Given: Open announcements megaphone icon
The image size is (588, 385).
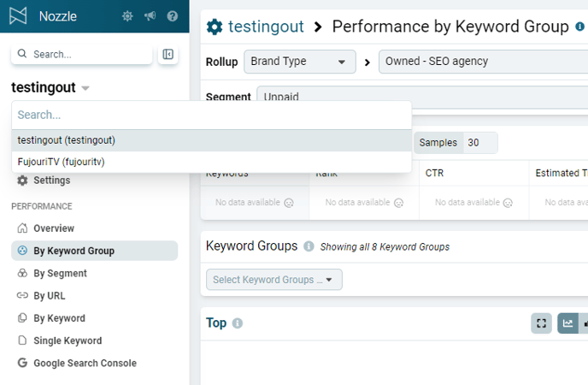Looking at the screenshot, I should 150,16.
